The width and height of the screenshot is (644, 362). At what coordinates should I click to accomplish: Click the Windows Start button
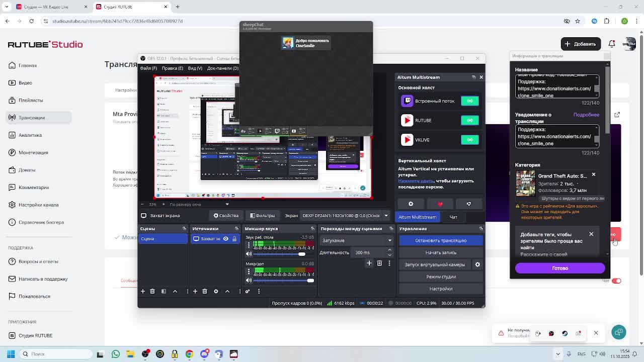click(x=11, y=354)
